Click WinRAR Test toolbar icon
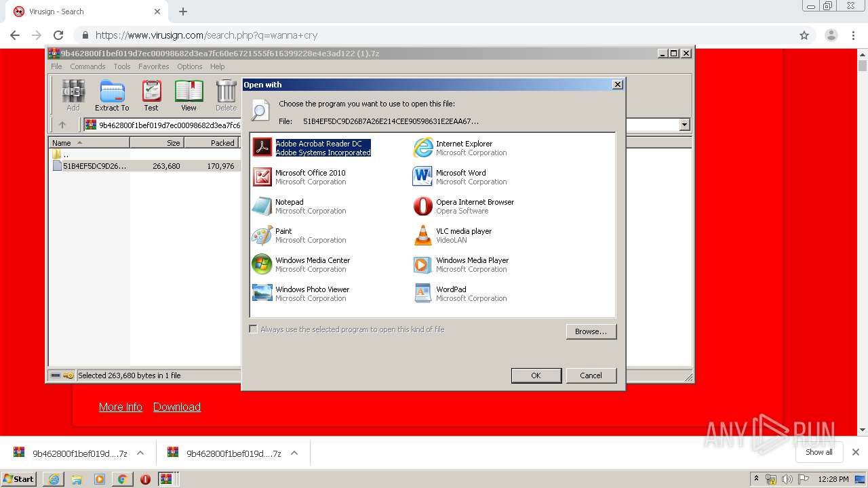The image size is (868, 488). click(151, 96)
